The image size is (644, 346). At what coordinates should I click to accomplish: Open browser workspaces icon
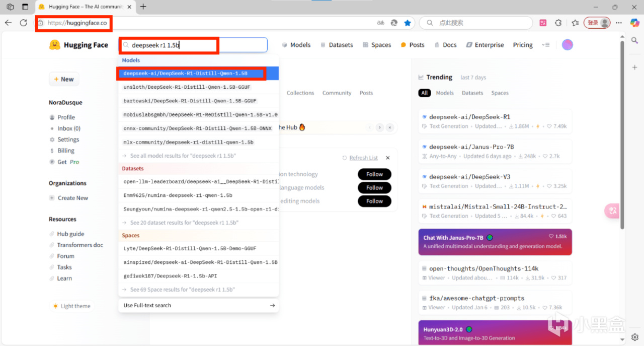[x=10, y=7]
